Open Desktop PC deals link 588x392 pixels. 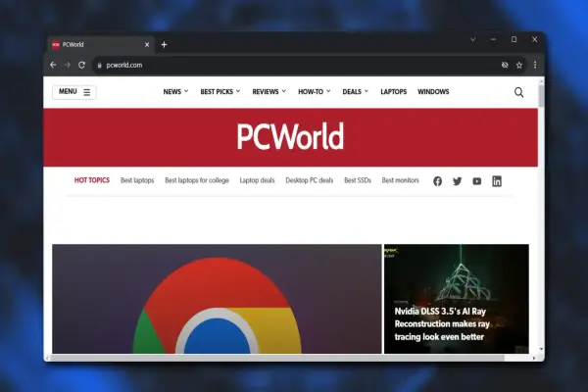click(310, 180)
